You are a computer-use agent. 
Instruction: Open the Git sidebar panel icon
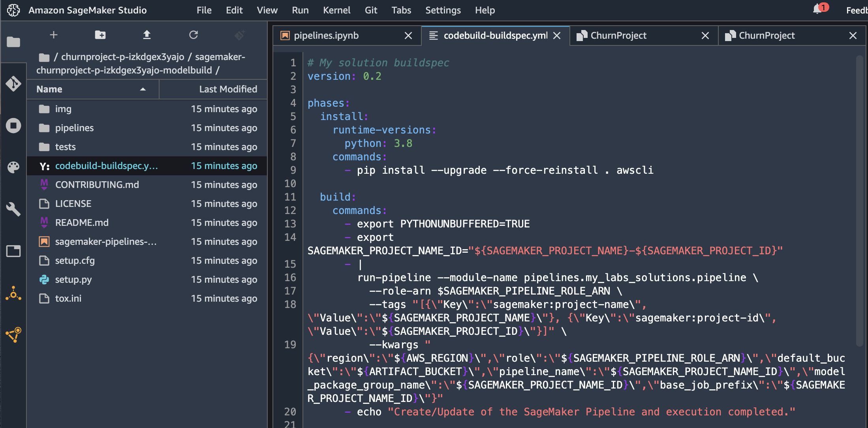click(x=13, y=83)
